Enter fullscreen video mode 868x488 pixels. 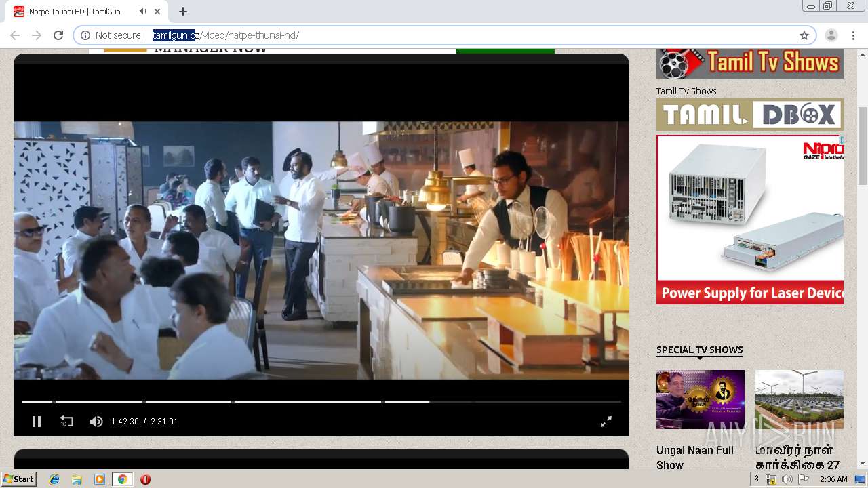606,422
